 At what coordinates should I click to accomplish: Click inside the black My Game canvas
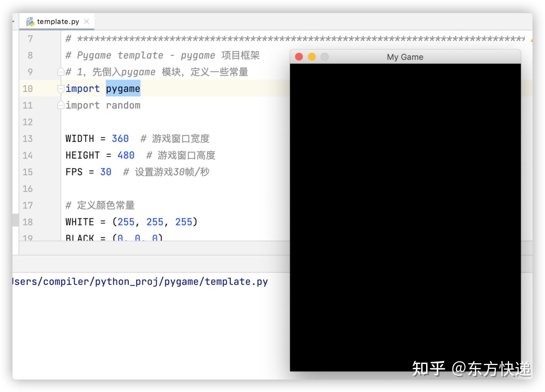coord(405,217)
